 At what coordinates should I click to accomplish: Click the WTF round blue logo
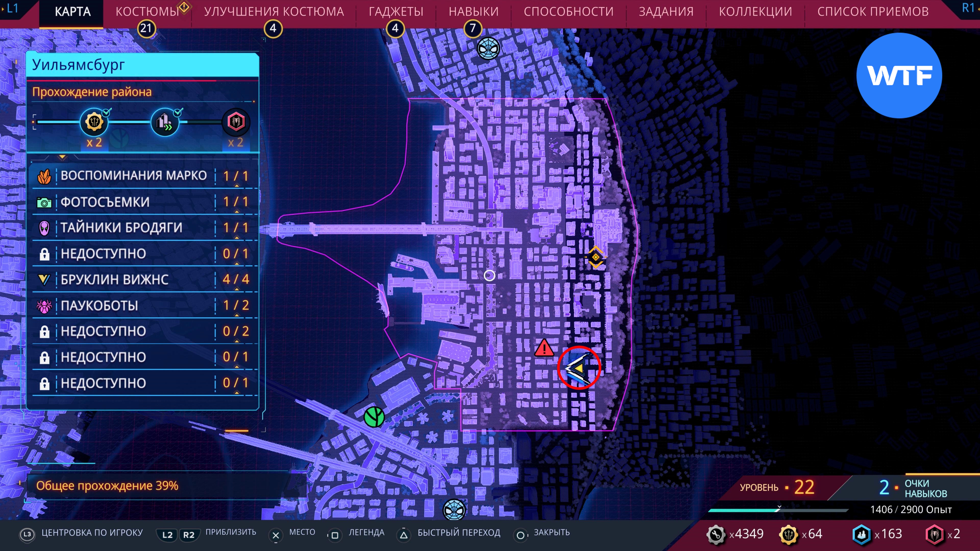(x=899, y=75)
